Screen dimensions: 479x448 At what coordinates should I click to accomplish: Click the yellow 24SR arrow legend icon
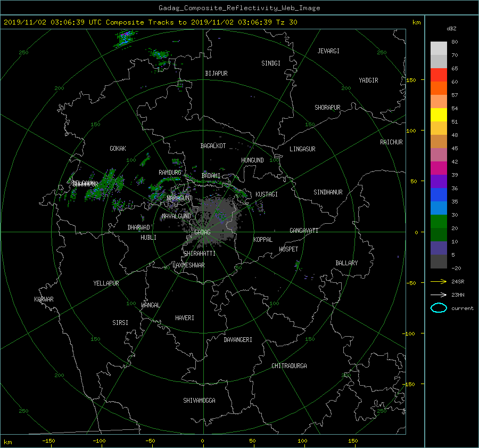(x=439, y=281)
